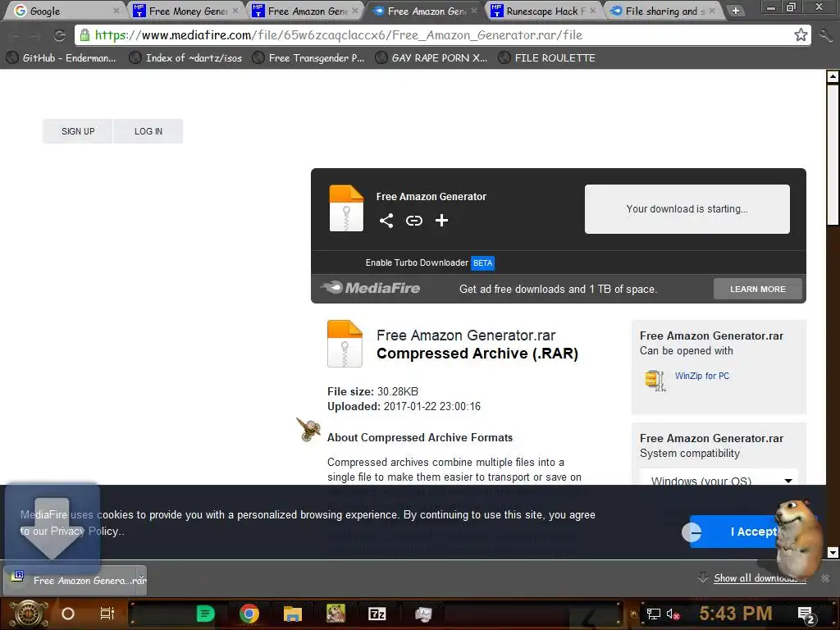This screenshot has width=840, height=630.
Task: Open 7-Zip from taskbar
Action: [377, 614]
